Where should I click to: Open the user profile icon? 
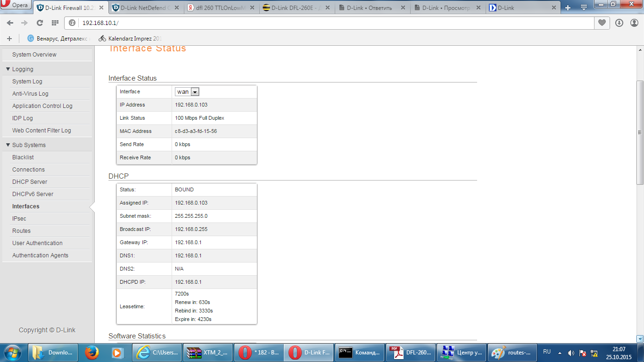point(634,23)
